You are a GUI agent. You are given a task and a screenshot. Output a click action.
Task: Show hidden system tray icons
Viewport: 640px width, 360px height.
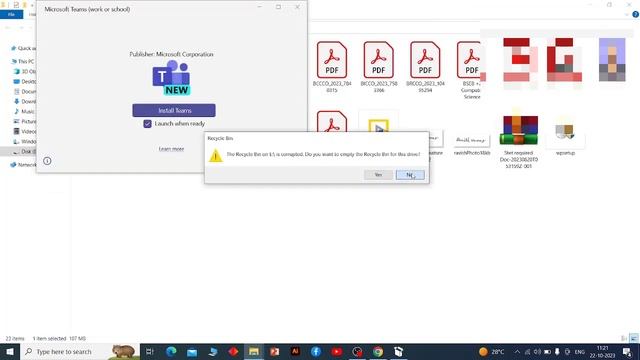click(517, 351)
